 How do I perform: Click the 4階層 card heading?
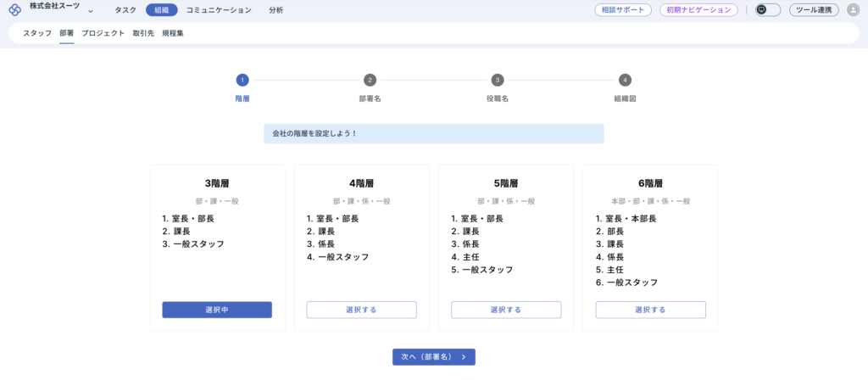361,183
